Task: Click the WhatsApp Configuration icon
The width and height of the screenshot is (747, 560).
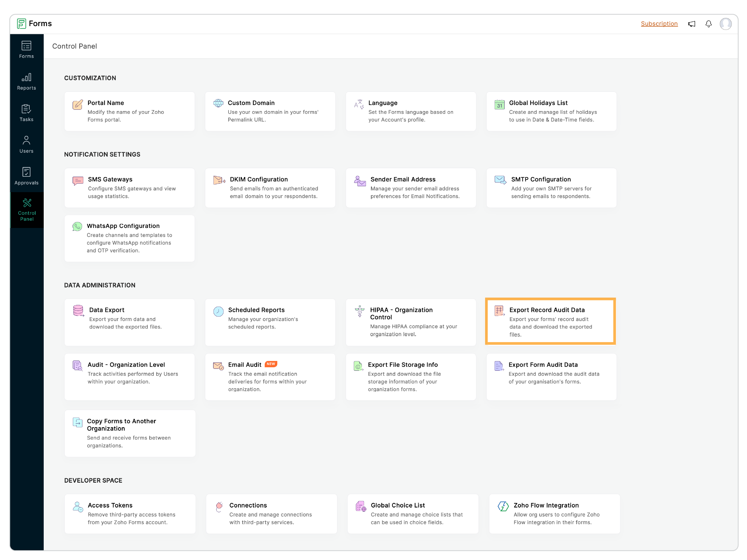Action: pos(77,226)
